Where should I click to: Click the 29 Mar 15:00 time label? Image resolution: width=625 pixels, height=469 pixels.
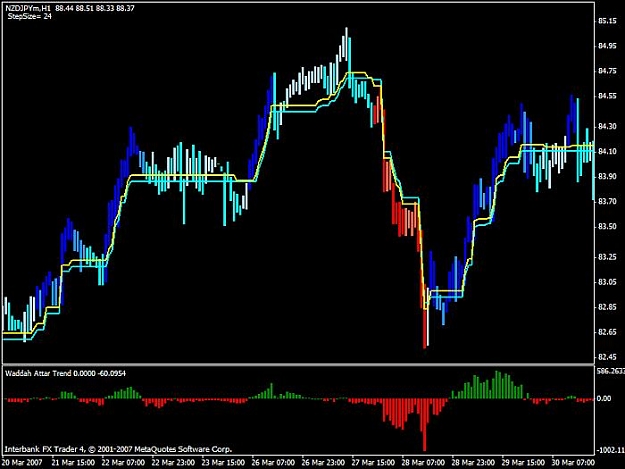click(x=523, y=463)
